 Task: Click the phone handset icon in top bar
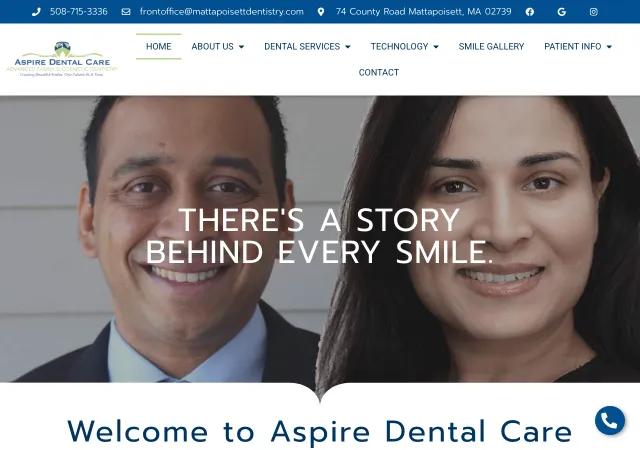pos(36,12)
